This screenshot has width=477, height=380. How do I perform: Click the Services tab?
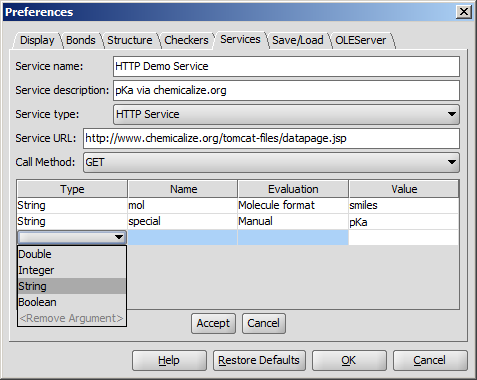[x=240, y=40]
